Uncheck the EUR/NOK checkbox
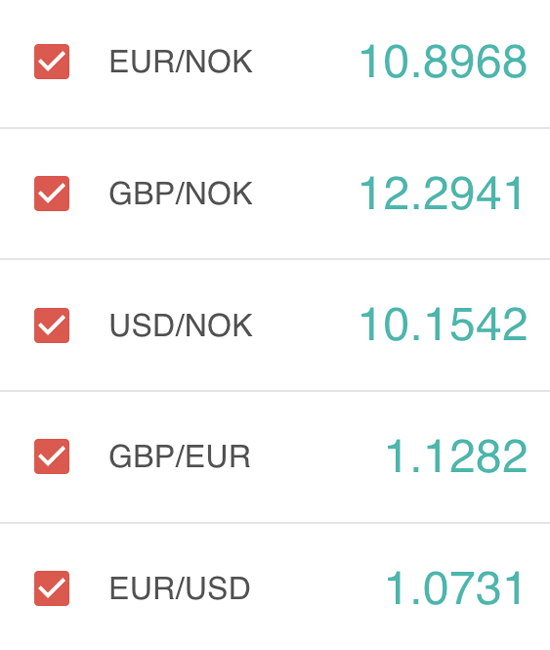Screen dimensions: 550x650 [x=51, y=61]
